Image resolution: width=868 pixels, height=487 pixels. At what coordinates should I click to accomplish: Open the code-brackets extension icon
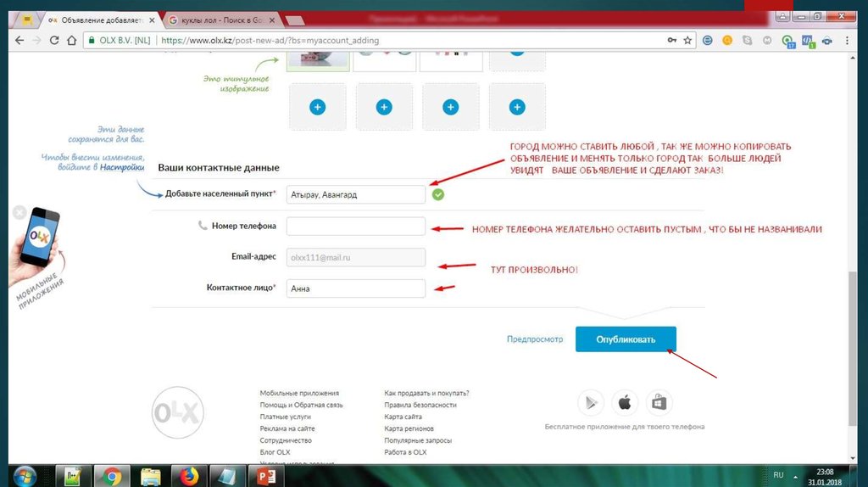click(x=808, y=41)
